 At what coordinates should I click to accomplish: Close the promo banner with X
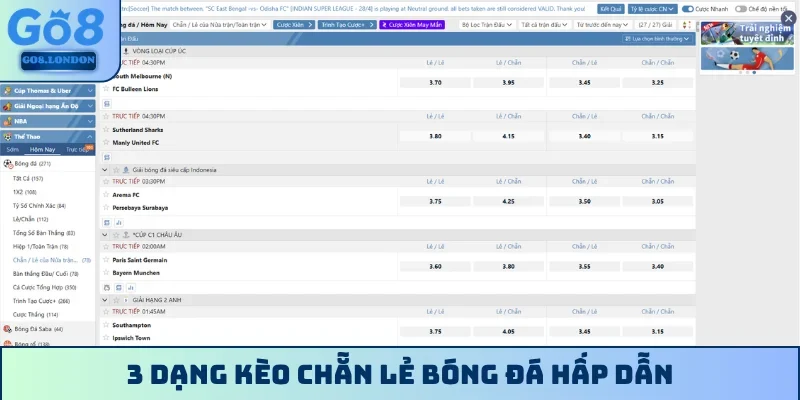coord(788,18)
